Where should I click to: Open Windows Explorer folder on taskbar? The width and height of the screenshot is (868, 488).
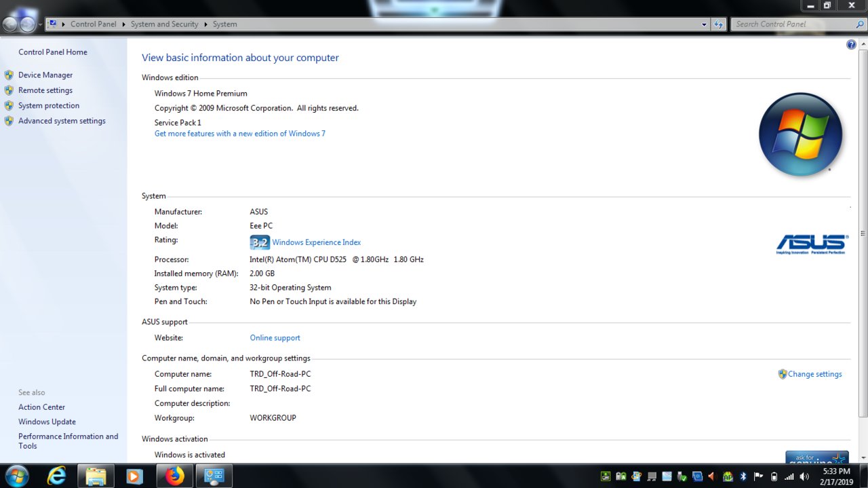point(96,476)
